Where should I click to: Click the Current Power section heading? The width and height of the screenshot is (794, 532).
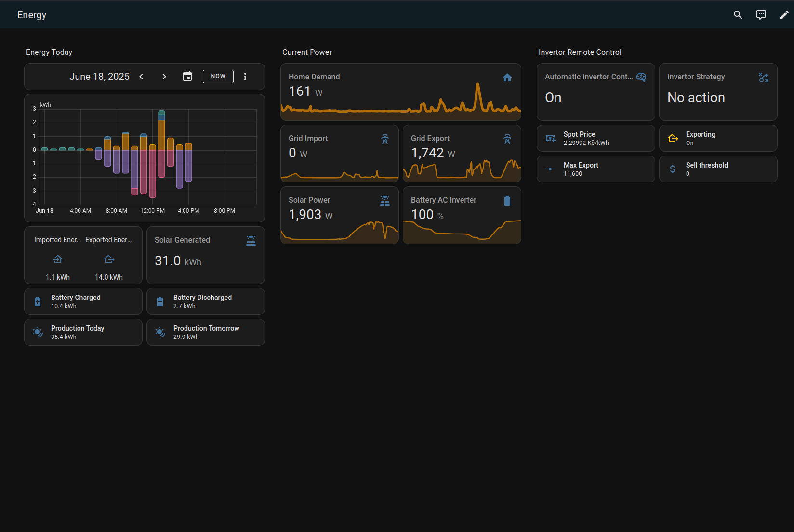(307, 52)
